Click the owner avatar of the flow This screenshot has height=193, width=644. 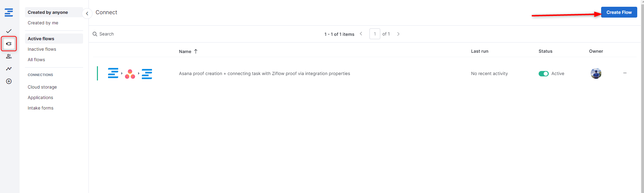596,73
